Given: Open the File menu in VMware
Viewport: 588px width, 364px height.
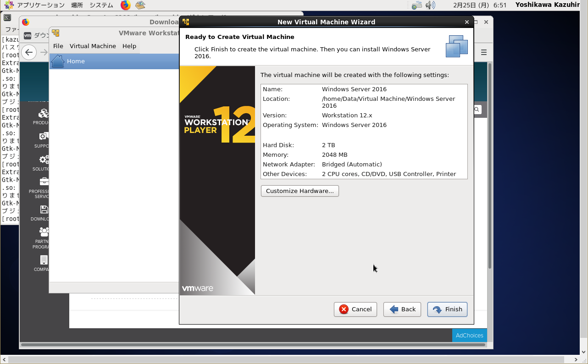Looking at the screenshot, I should pyautogui.click(x=58, y=46).
